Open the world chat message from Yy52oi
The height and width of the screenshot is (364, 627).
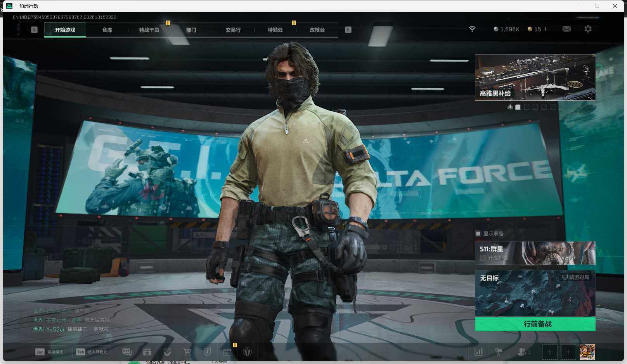[x=70, y=329]
